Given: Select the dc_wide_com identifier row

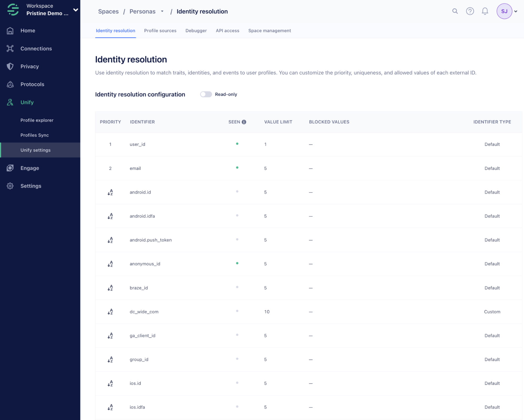Looking at the screenshot, I should (144, 312).
